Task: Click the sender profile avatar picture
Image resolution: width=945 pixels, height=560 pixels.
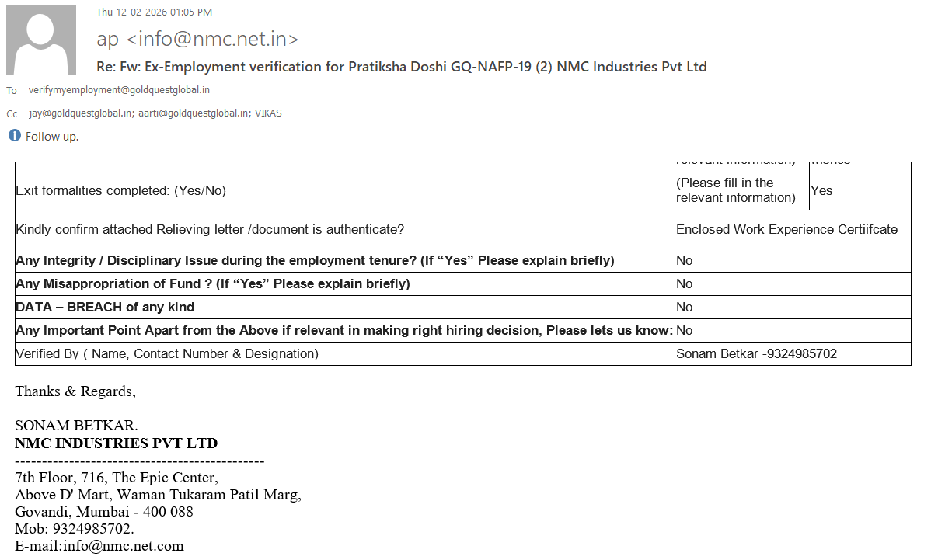Action: [41, 40]
